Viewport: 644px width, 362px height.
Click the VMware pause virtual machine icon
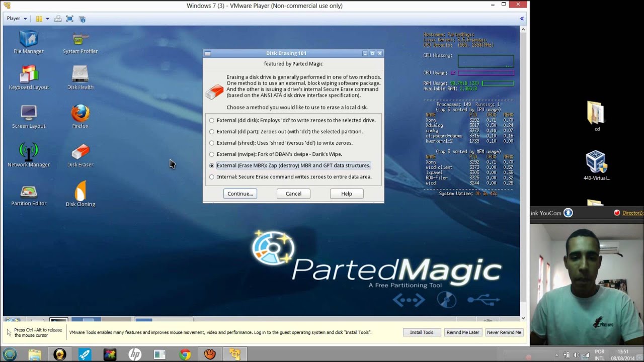coord(39,19)
